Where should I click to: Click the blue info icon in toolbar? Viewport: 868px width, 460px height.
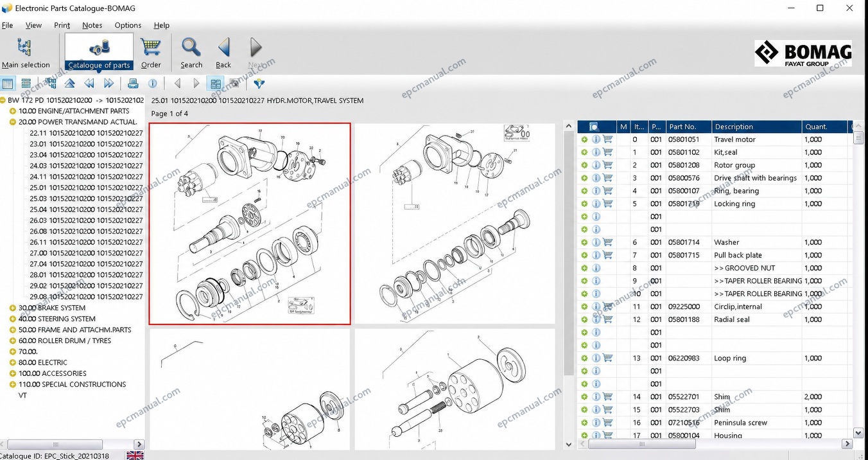click(x=152, y=84)
